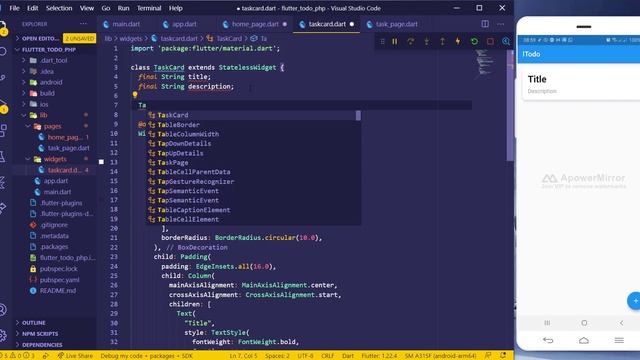This screenshot has height=360, width=640.
Task: Restart debugging with green circular arrow
Action: (474, 41)
